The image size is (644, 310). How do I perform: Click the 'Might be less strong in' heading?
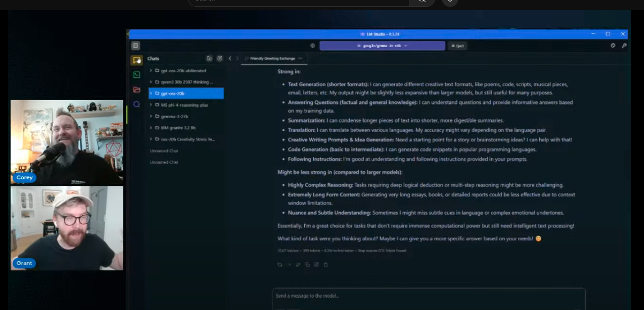tap(340, 172)
